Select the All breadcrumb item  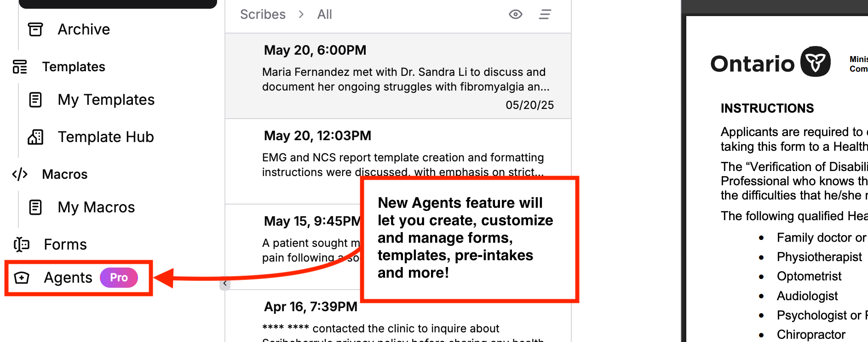324,14
